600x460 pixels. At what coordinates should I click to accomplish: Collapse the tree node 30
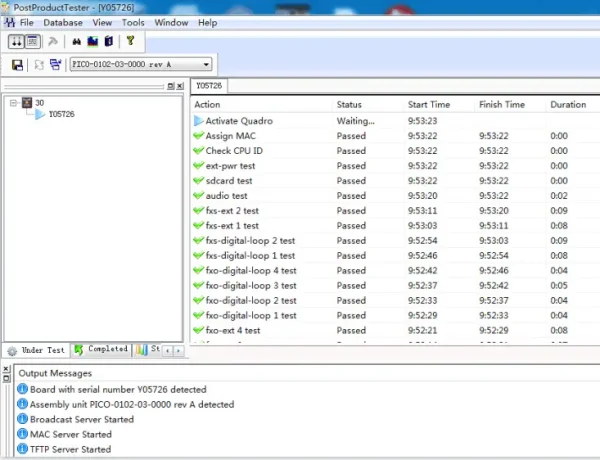pyautogui.click(x=13, y=103)
